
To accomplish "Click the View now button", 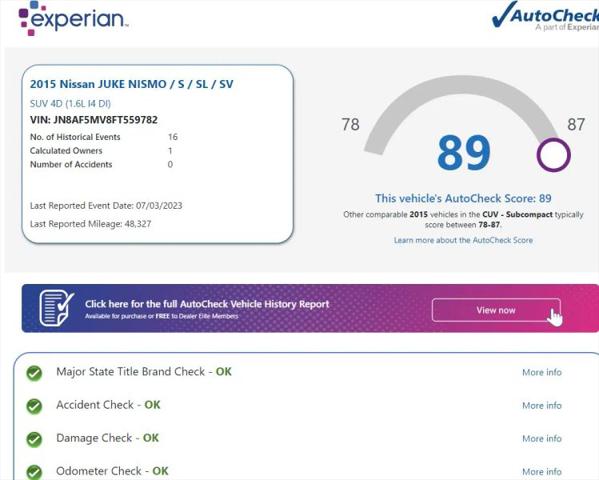I will 496,310.
